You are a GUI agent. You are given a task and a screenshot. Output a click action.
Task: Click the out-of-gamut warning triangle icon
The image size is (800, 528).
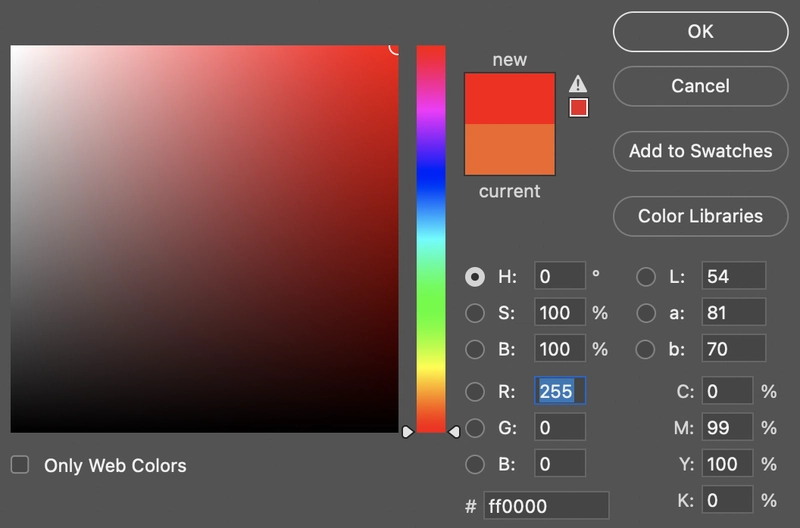578,84
